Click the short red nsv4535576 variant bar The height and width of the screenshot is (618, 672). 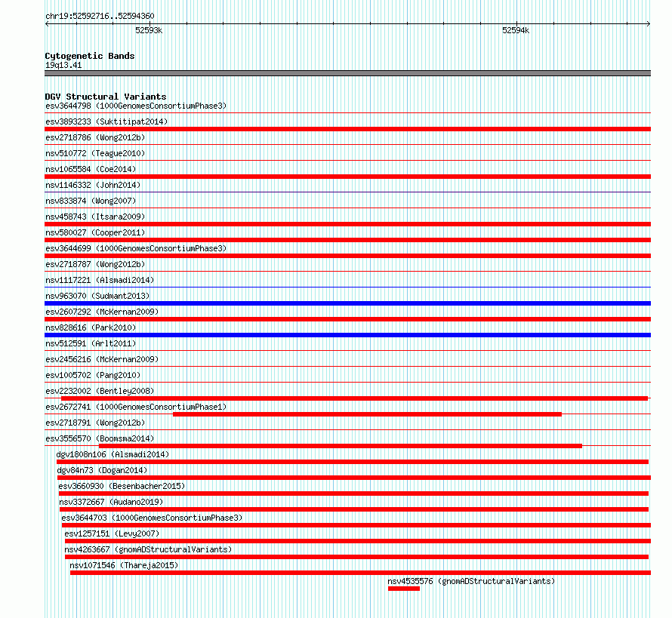404,589
